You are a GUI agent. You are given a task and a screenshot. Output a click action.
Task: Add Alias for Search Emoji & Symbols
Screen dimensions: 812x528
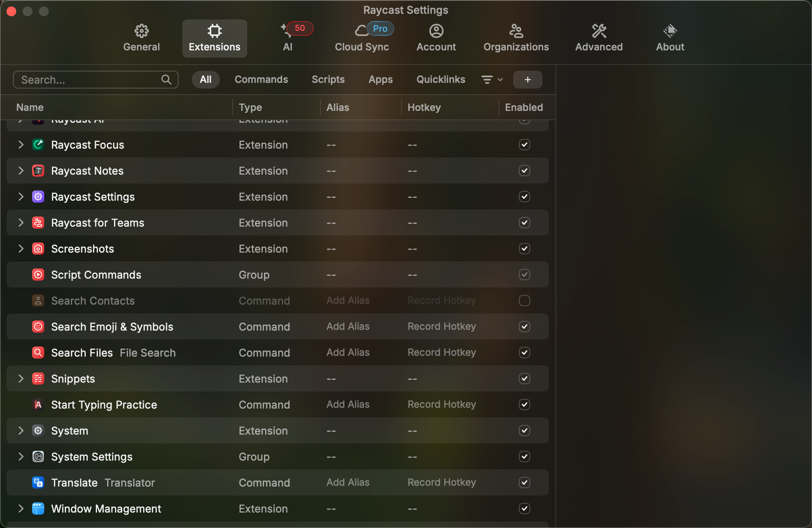[x=348, y=327]
